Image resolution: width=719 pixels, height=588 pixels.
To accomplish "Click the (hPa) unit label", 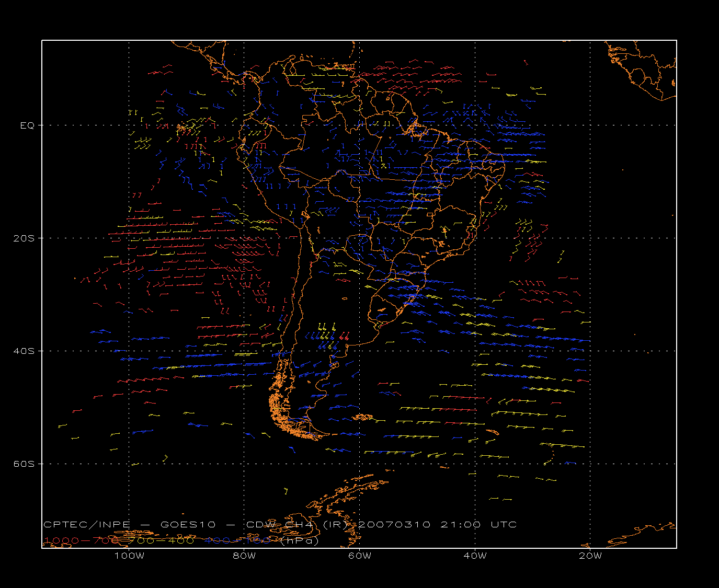I will [299, 540].
